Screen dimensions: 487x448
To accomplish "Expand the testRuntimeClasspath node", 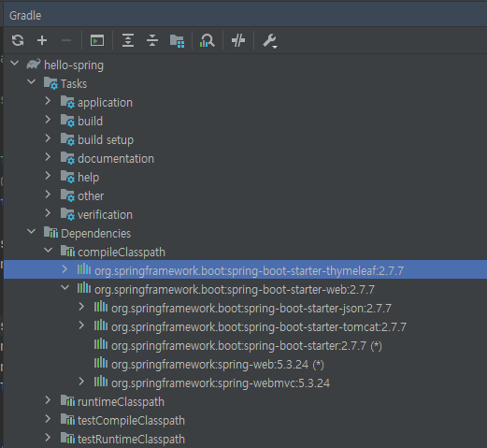I will (48, 438).
